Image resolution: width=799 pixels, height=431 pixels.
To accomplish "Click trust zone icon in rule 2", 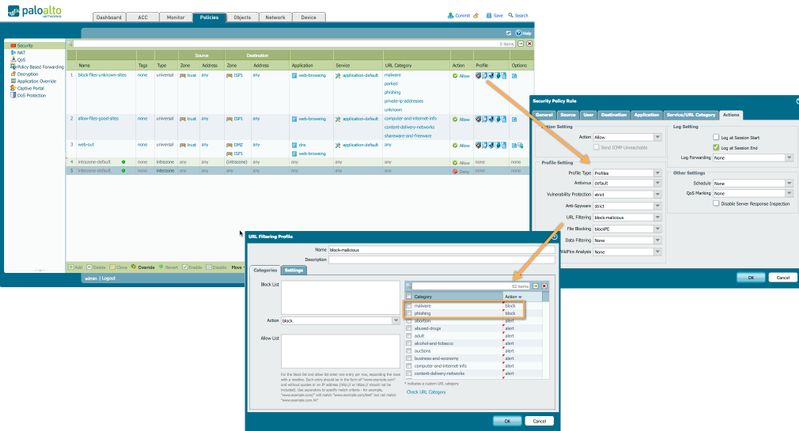I will (x=182, y=119).
